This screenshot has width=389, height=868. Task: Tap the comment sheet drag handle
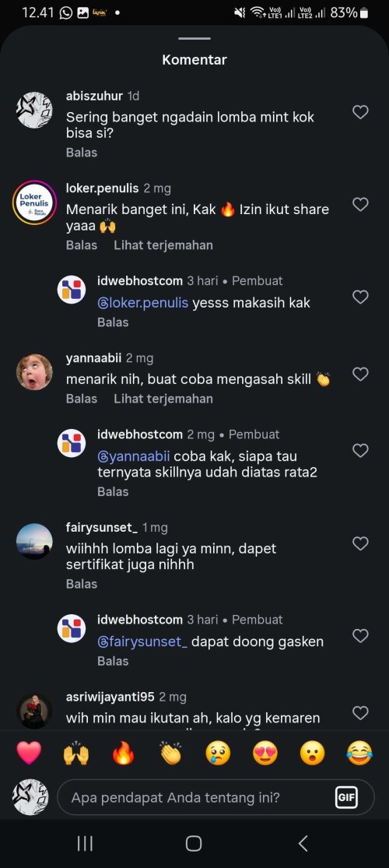(x=194, y=39)
